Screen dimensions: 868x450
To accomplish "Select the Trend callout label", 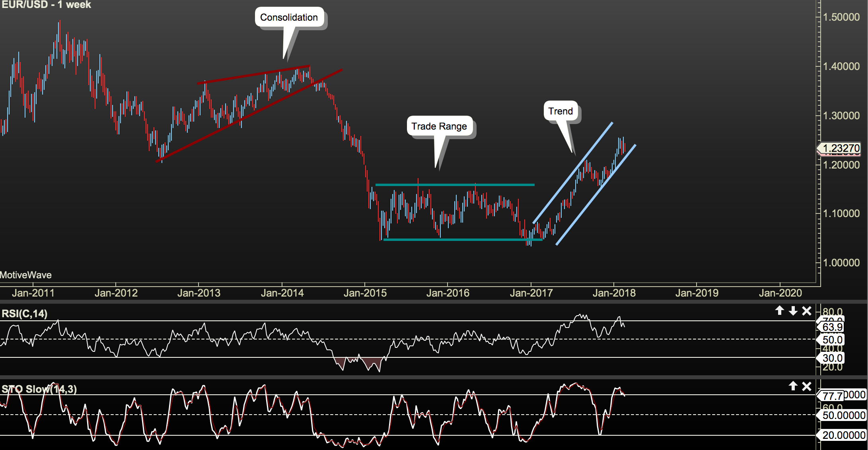I will 561,111.
